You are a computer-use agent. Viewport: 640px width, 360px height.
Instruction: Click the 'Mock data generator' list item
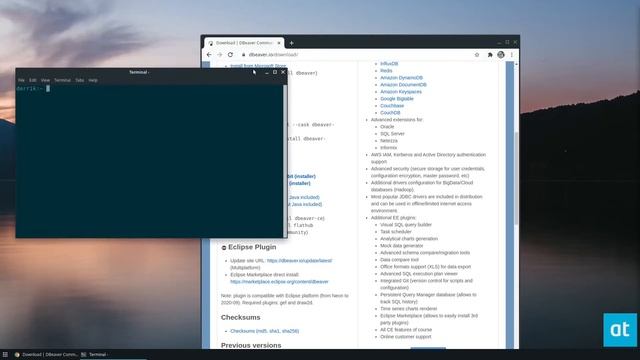(402, 246)
